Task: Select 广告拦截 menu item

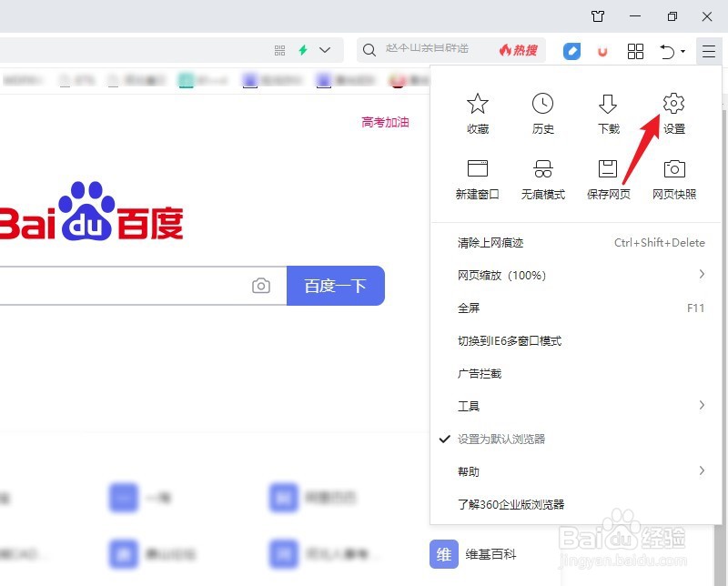Action: coord(576,373)
